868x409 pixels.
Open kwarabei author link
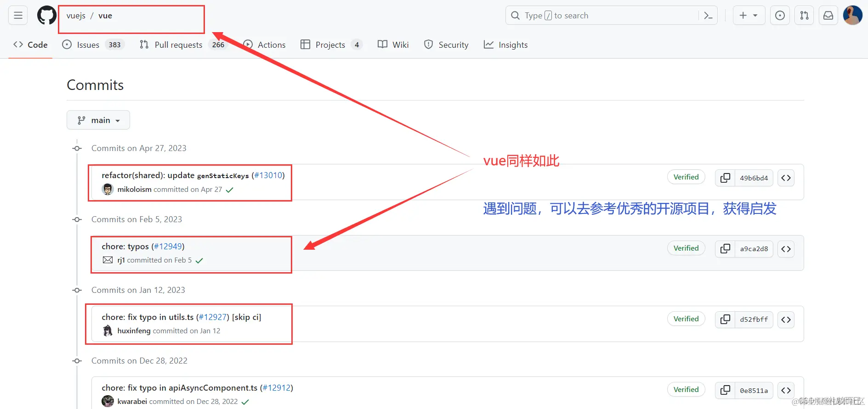point(132,401)
